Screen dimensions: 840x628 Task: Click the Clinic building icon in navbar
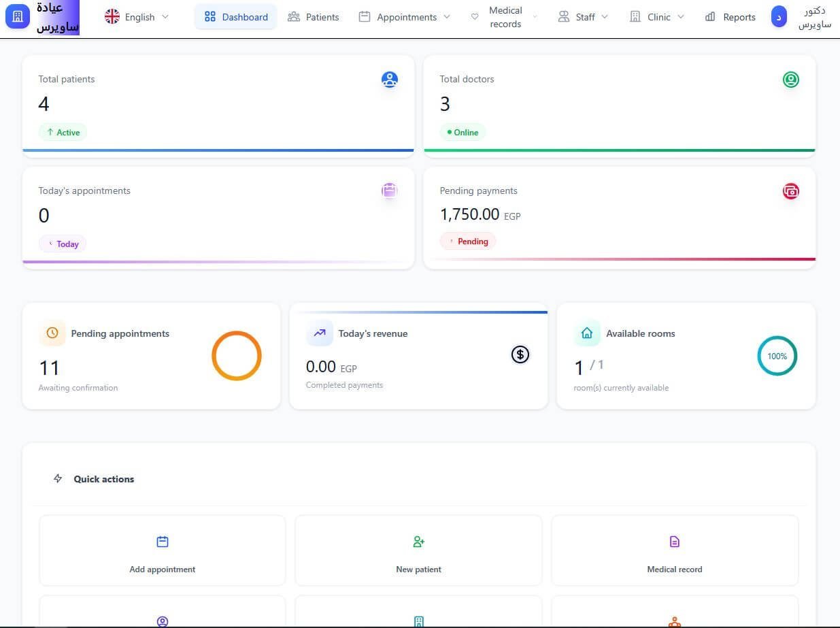635,17
